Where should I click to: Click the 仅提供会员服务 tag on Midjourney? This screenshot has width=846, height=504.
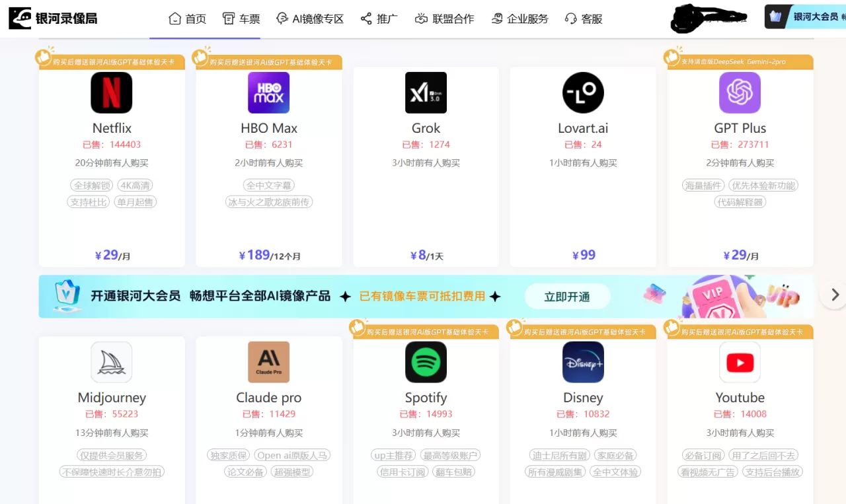(112, 455)
